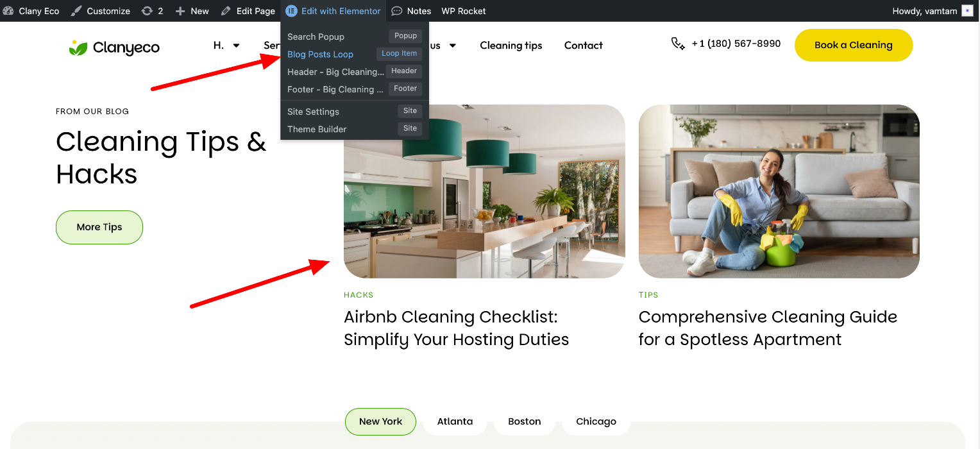Screen dimensions: 980x449
Task: Open the Customize admin bar item
Action: [100, 11]
